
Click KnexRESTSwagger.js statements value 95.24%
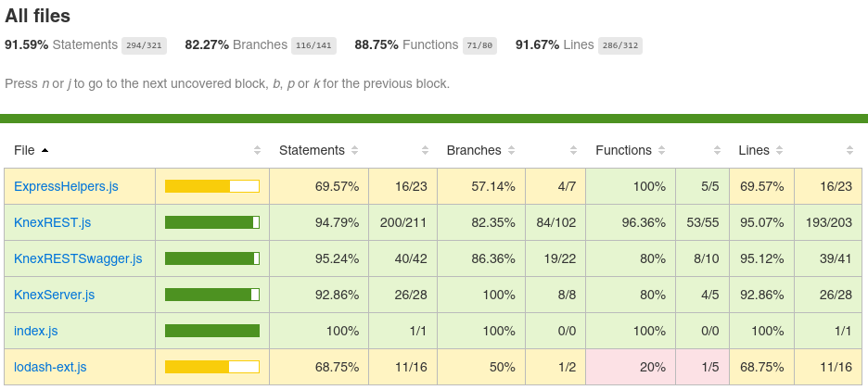click(x=338, y=258)
